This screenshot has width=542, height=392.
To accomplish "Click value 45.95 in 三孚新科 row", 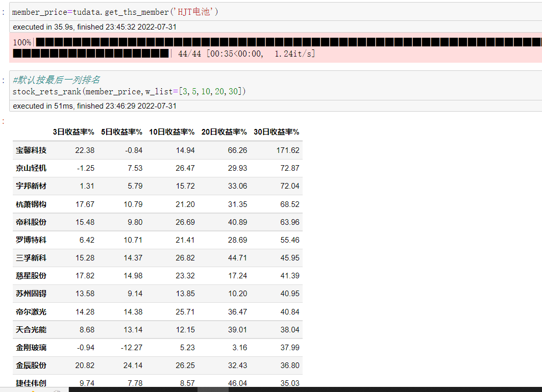I will (x=290, y=258).
